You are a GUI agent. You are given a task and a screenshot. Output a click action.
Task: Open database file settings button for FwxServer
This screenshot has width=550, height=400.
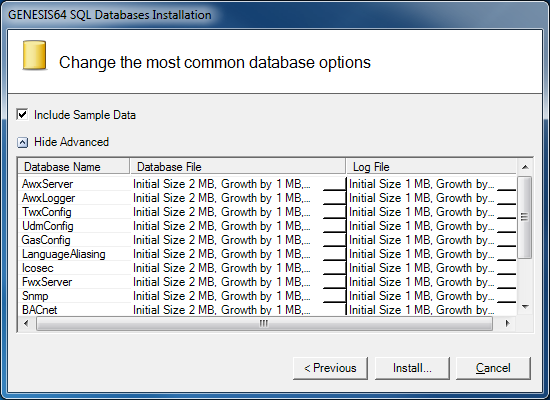coord(334,282)
